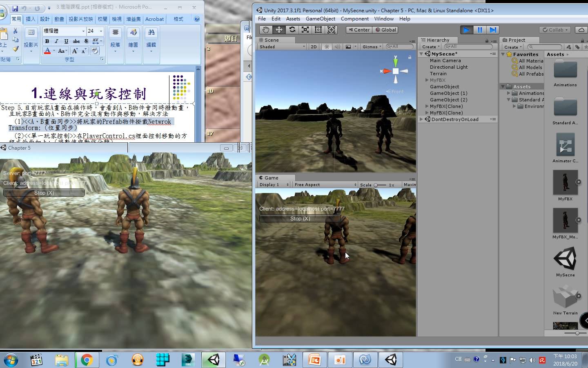Open the Animations folder thumbnail
Viewport: 588px width, 368px height.
click(565, 70)
